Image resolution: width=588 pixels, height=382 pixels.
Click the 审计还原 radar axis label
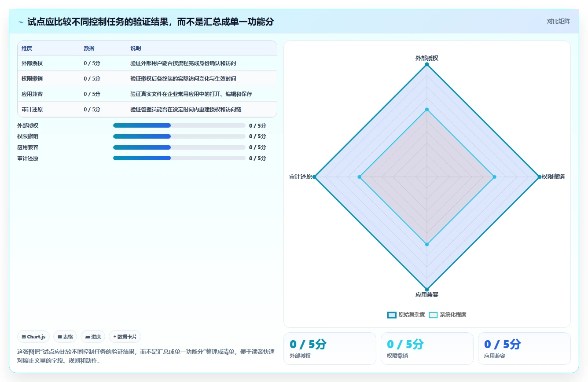301,177
